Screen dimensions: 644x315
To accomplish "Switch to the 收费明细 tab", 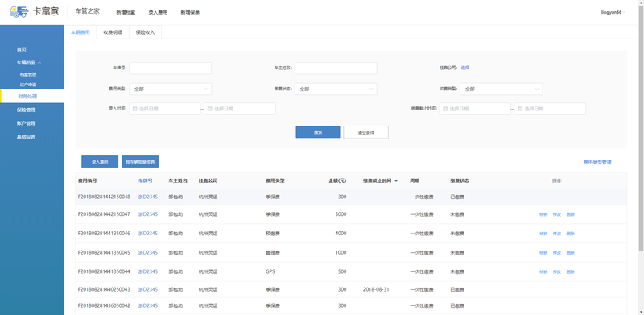I will pos(113,32).
